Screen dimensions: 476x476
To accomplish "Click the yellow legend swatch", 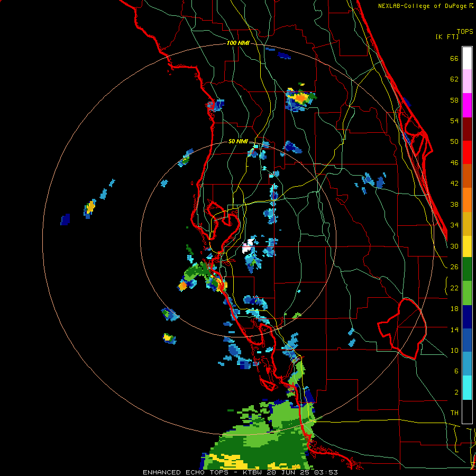I will (467, 246).
